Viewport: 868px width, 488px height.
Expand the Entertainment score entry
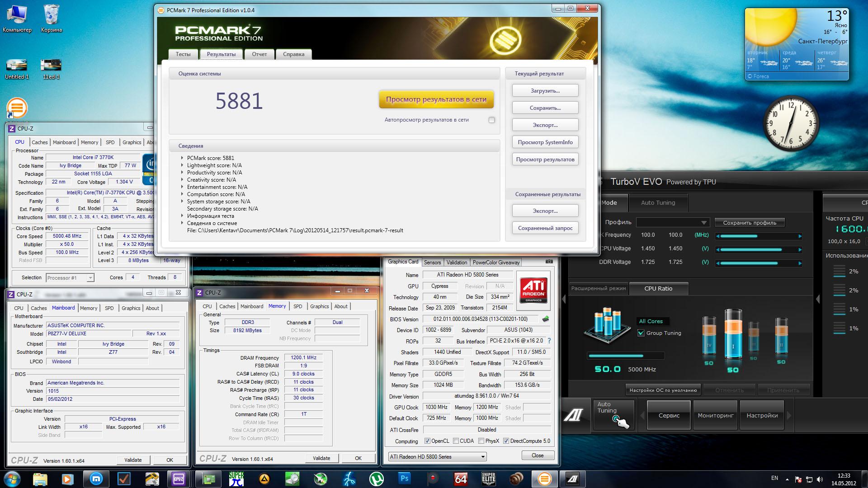tap(182, 187)
